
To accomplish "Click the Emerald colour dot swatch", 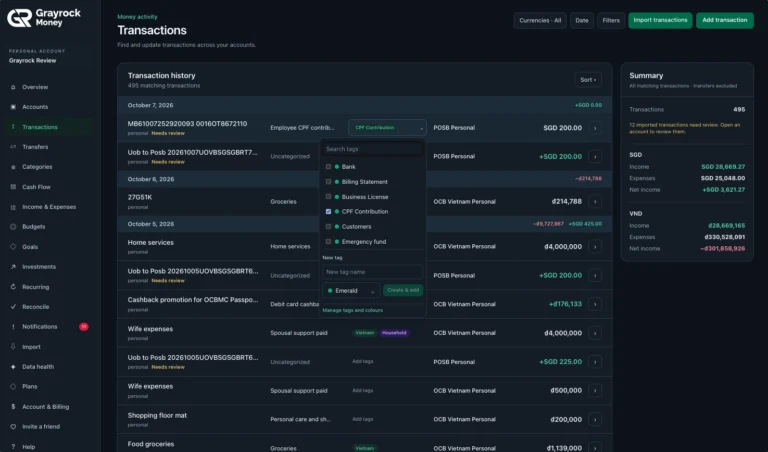I will (x=330, y=291).
